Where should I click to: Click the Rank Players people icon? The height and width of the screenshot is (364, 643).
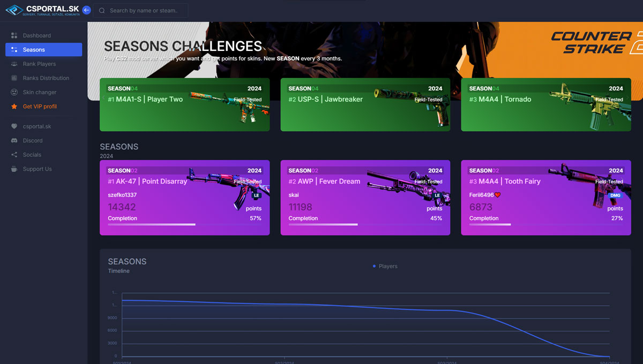click(x=14, y=64)
